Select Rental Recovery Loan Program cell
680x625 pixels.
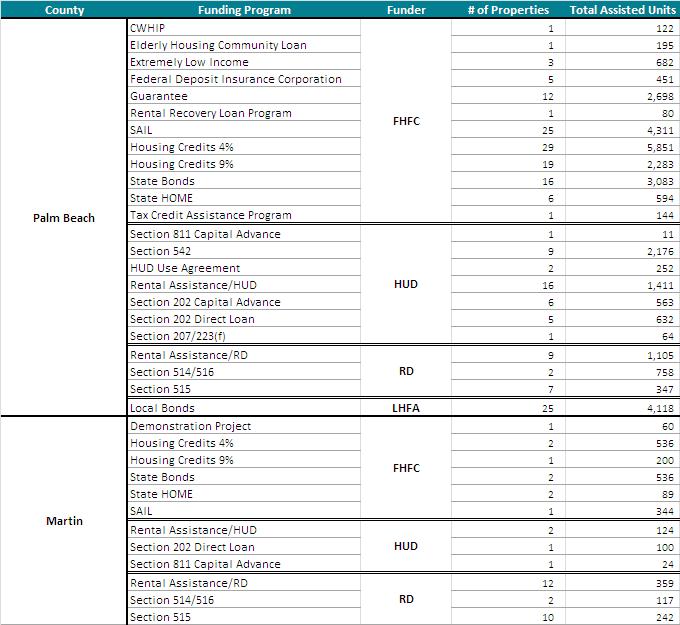[x=244, y=113]
